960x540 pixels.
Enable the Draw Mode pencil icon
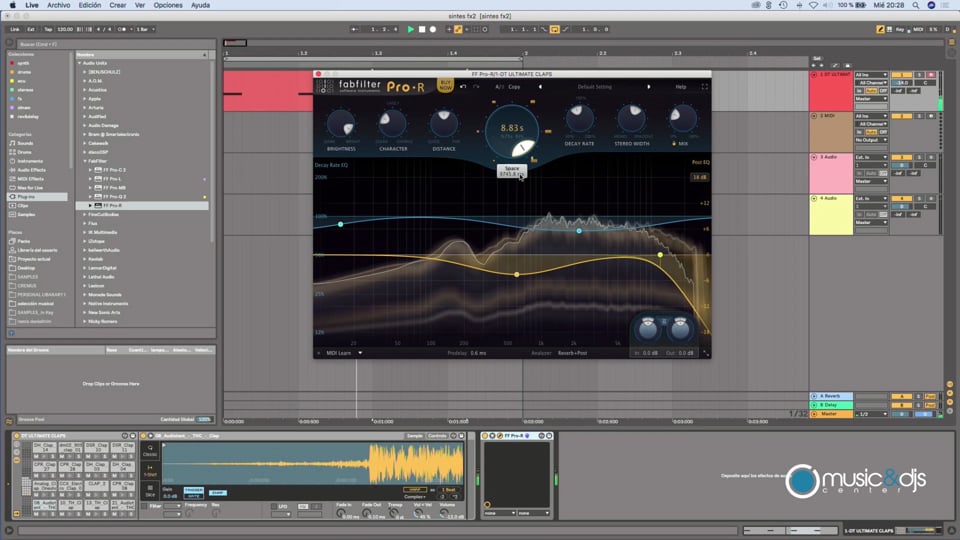pyautogui.click(x=880, y=29)
